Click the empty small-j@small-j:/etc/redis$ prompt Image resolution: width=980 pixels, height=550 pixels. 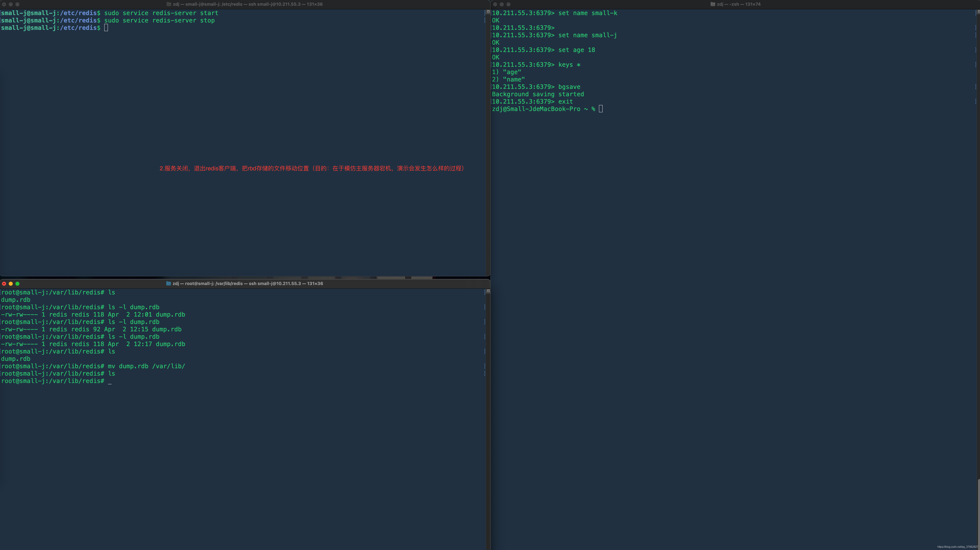click(x=54, y=28)
